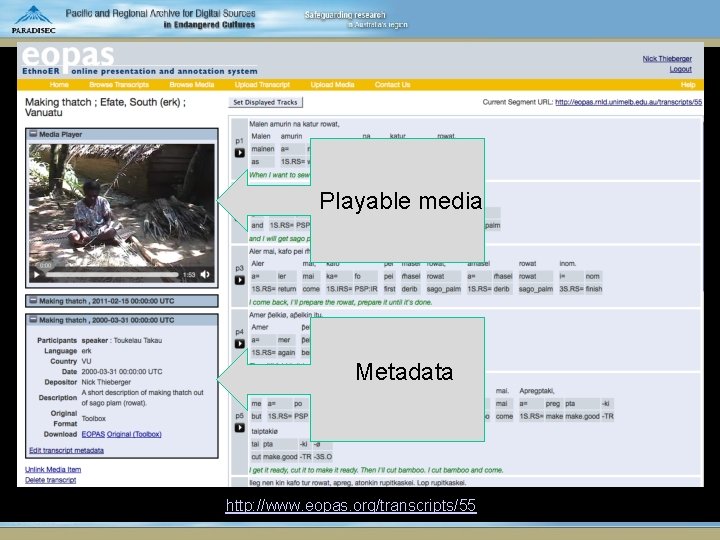Play segment p3 in the transcript
The image size is (720, 540).
[x=240, y=280]
